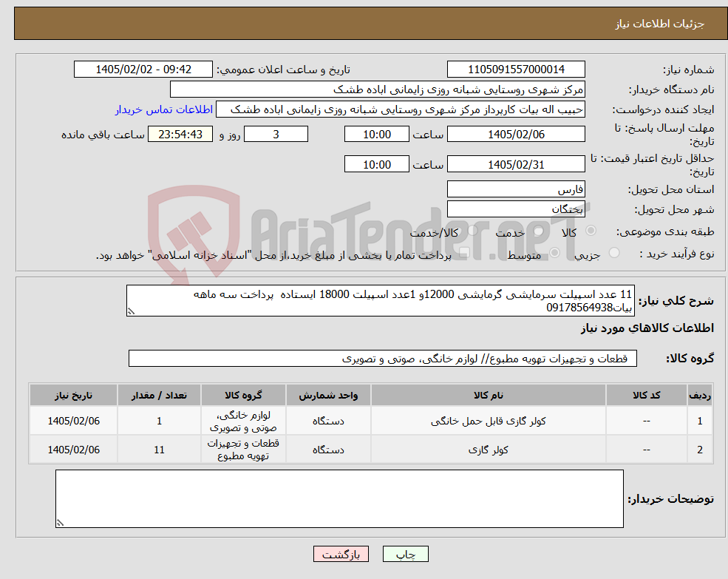Click the کولر گازی cell in row 2
Viewport: 728px width, 579px height.
click(x=488, y=450)
